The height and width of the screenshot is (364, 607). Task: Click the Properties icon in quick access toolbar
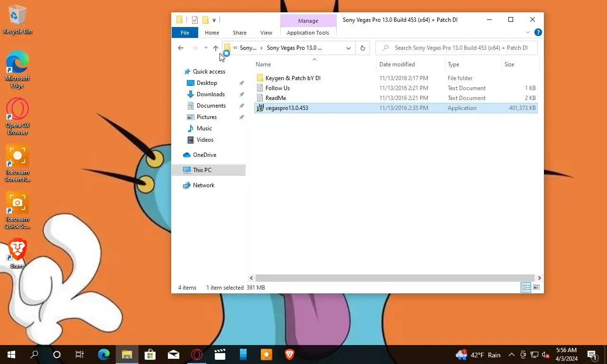point(195,20)
